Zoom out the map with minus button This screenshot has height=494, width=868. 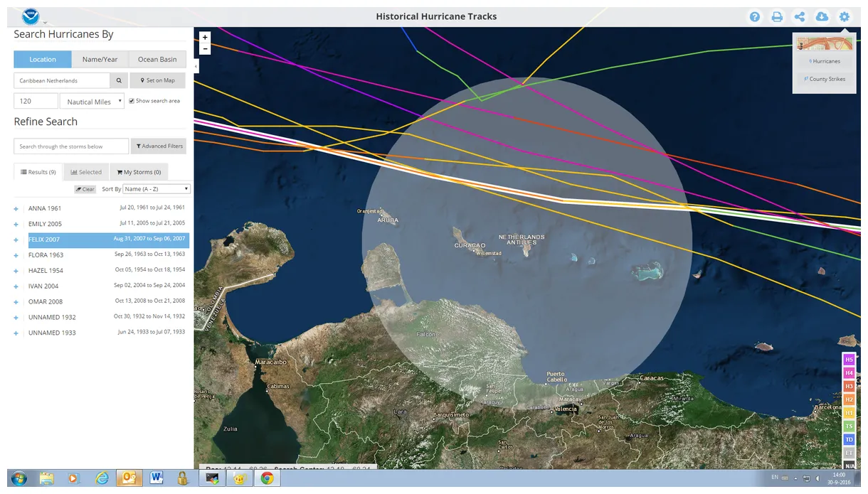206,49
